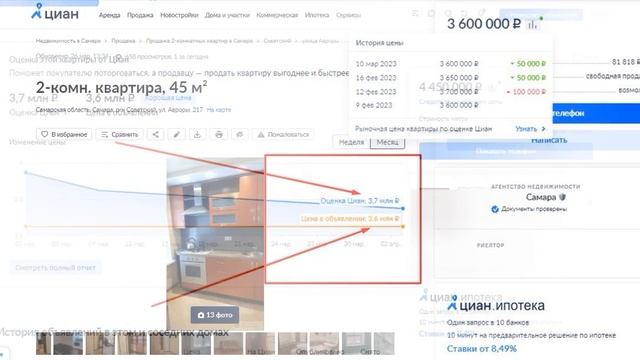The height and width of the screenshot is (360, 640).
Task: Click the 16 фев 2023 price row
Action: pos(451,78)
